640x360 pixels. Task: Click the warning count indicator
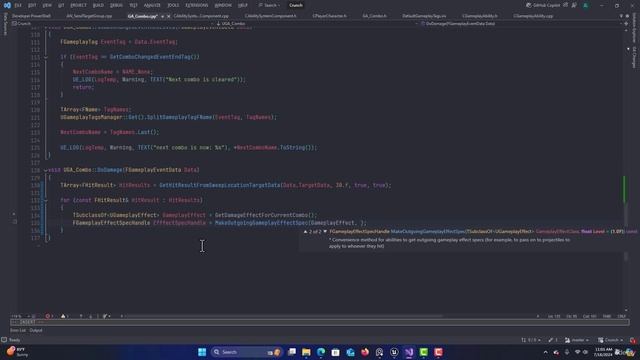point(64,316)
